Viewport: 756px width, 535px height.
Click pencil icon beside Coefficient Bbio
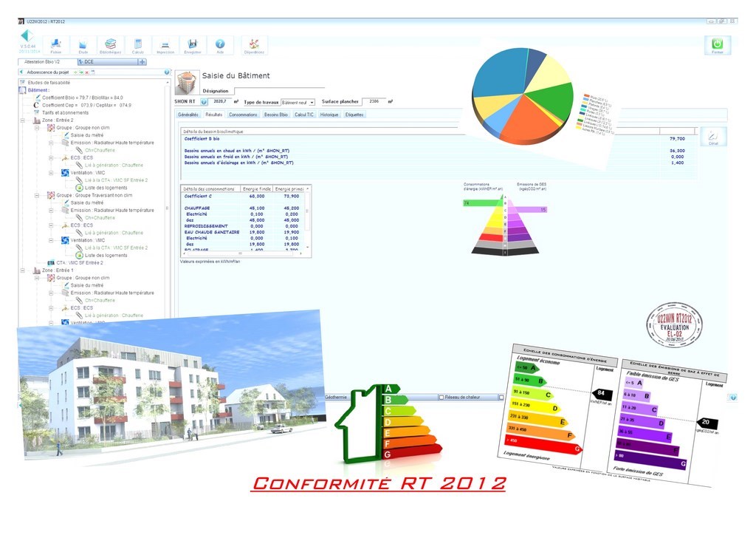tap(37, 98)
